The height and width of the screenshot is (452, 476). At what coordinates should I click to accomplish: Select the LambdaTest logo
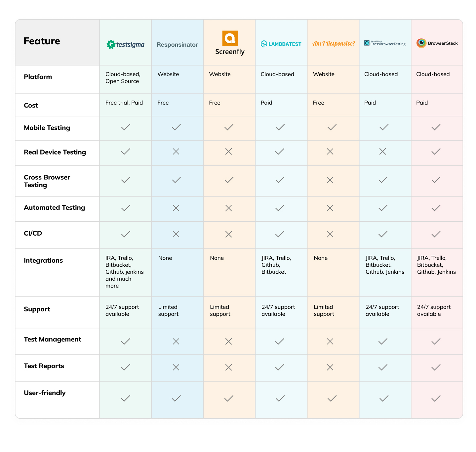tap(281, 44)
